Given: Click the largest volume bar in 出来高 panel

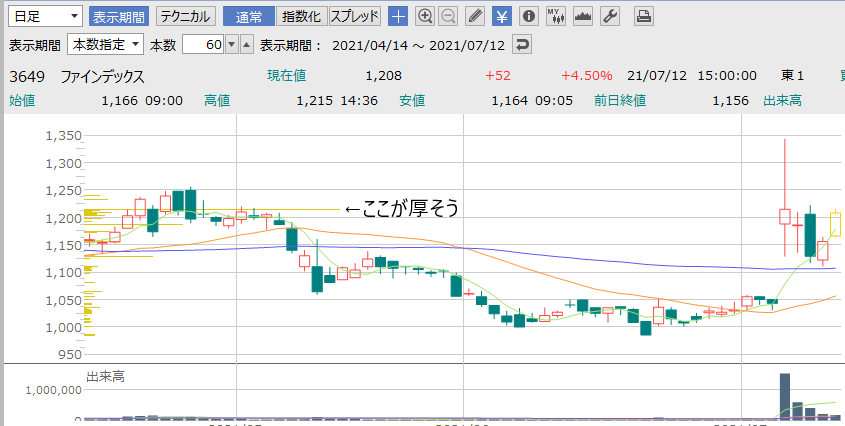Looking at the screenshot, I should 785,396.
